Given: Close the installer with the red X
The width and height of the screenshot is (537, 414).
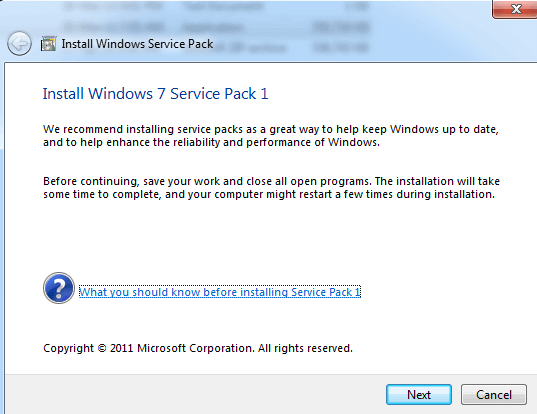Looking at the screenshot, I should click(x=515, y=9).
